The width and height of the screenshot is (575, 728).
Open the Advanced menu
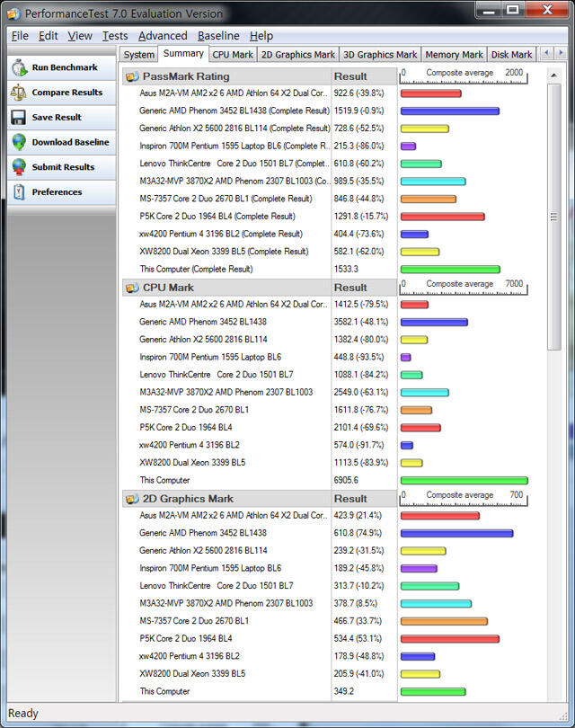(x=163, y=36)
